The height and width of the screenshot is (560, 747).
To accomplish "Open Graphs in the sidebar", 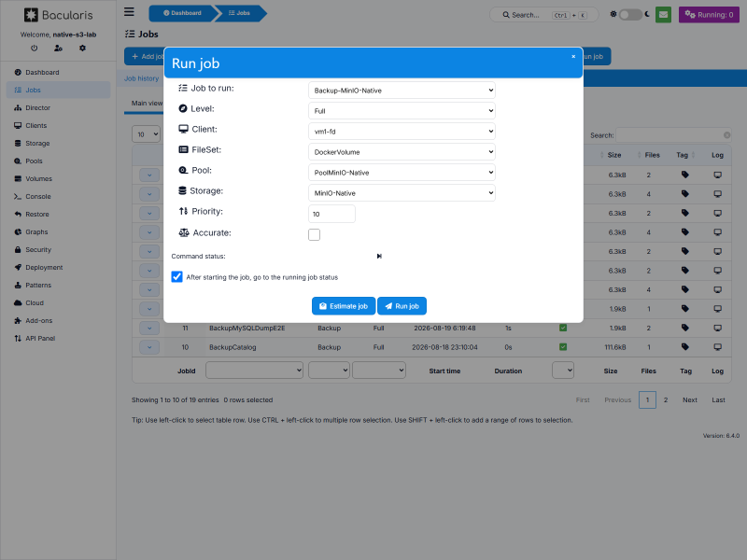I will click(58, 231).
